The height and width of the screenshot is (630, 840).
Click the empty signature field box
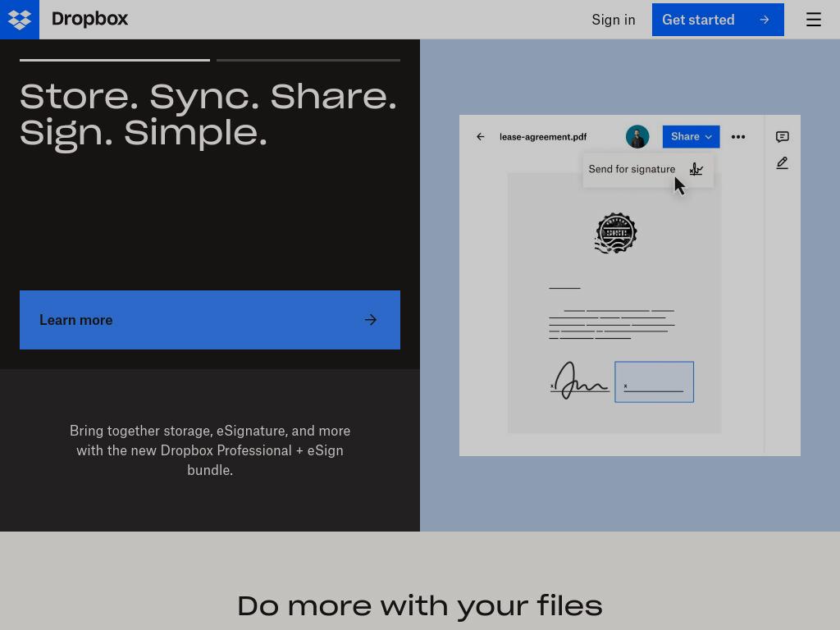[654, 382]
